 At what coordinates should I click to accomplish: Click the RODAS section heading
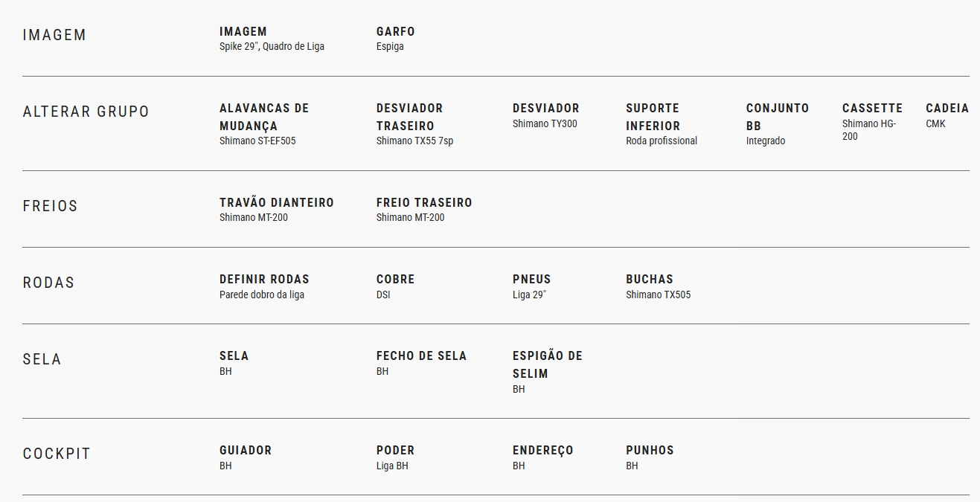(x=48, y=283)
